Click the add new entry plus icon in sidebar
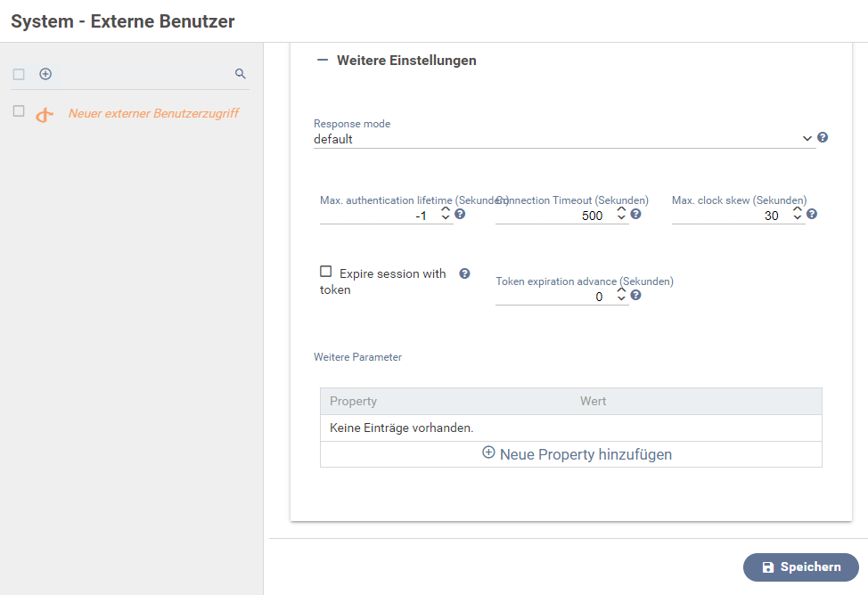This screenshot has width=868, height=595. click(x=45, y=74)
